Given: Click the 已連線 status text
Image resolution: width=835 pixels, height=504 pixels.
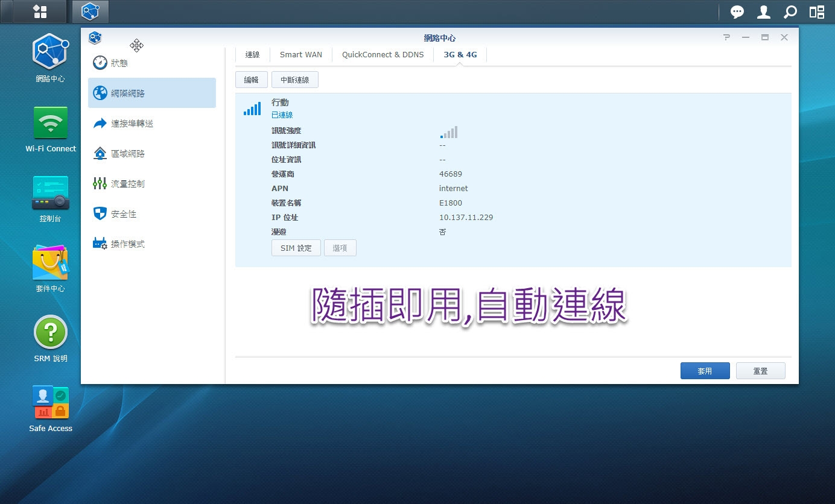Looking at the screenshot, I should click(282, 115).
